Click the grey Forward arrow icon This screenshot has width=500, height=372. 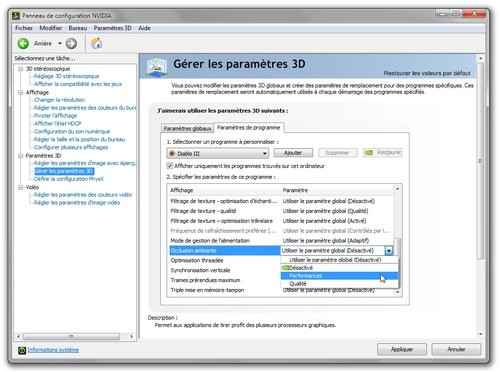click(71, 43)
